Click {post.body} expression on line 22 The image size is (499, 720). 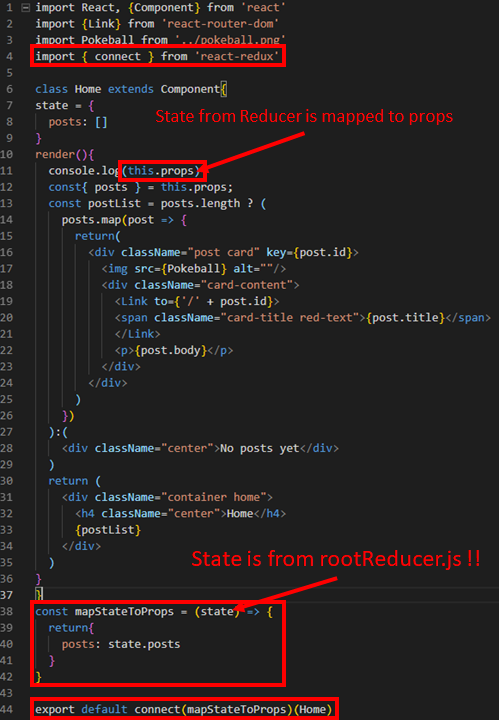pyautogui.click(x=171, y=350)
